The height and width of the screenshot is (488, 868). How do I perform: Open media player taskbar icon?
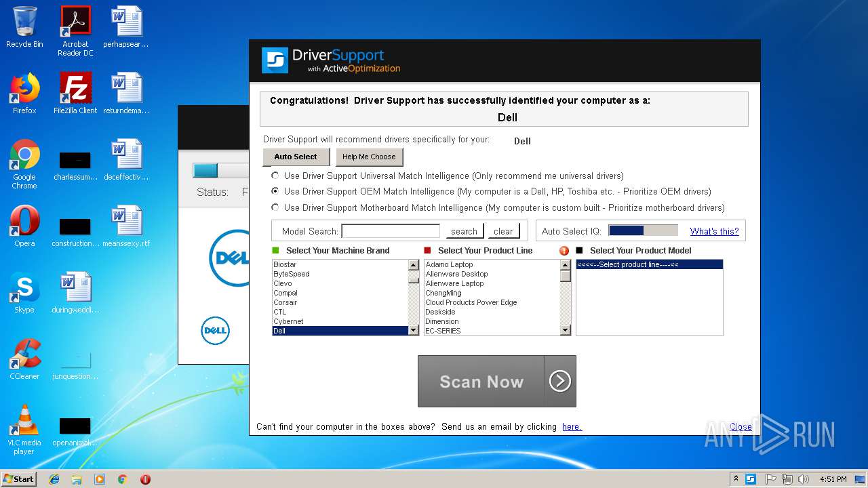point(100,479)
